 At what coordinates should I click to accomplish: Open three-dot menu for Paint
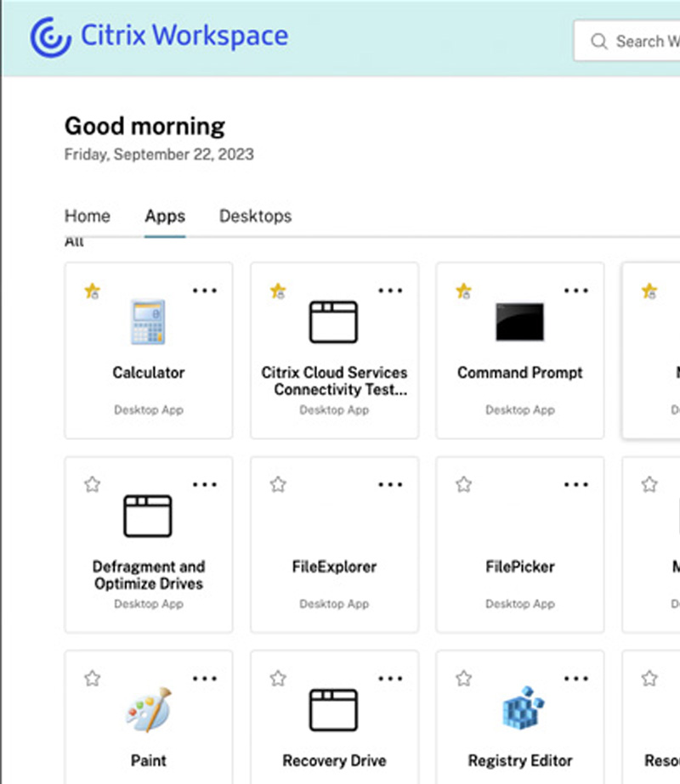(x=205, y=679)
